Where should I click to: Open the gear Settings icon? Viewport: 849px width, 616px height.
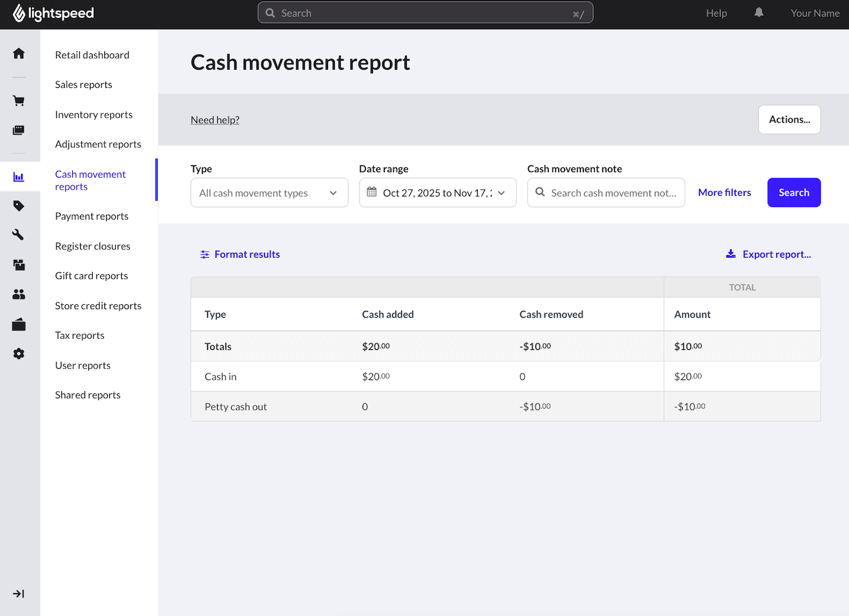click(19, 353)
